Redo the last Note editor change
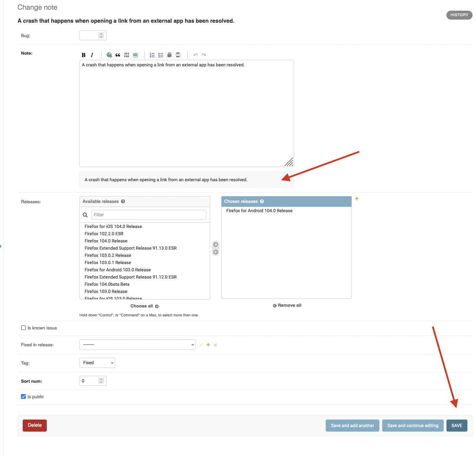 (x=204, y=55)
